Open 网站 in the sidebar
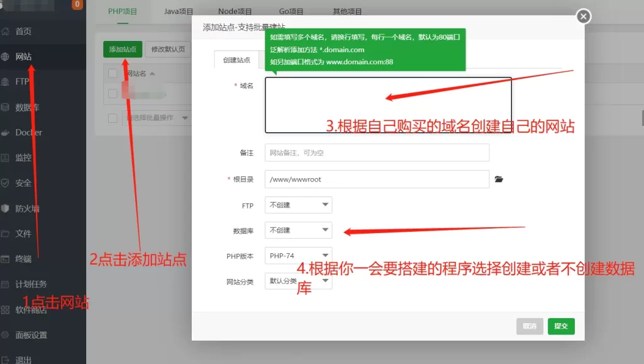Screen dimensions: 644x364 tap(23, 57)
